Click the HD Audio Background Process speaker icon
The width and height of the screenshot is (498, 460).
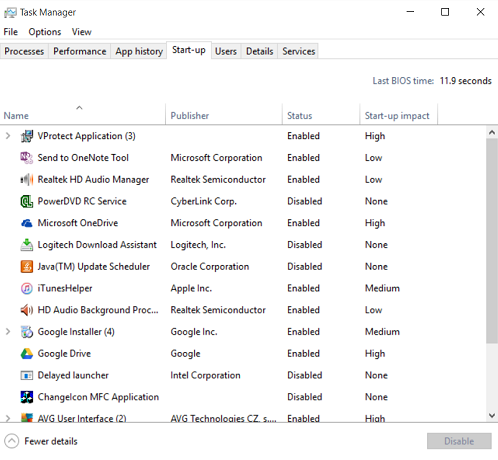pos(27,310)
